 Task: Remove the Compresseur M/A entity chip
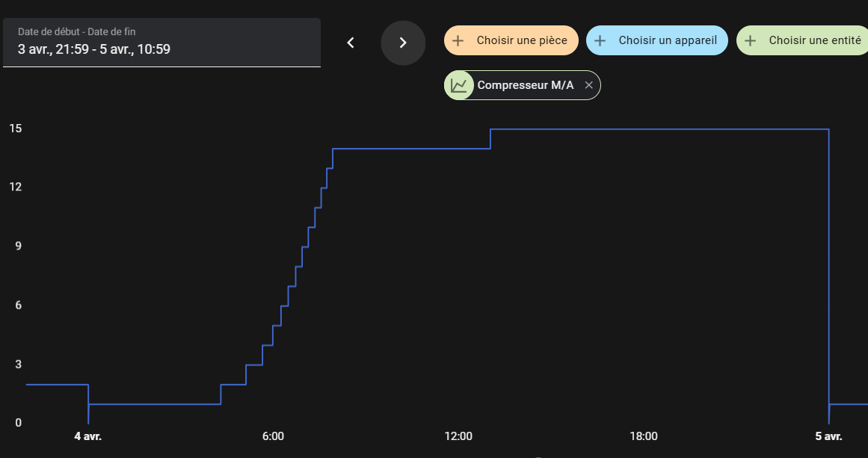589,85
